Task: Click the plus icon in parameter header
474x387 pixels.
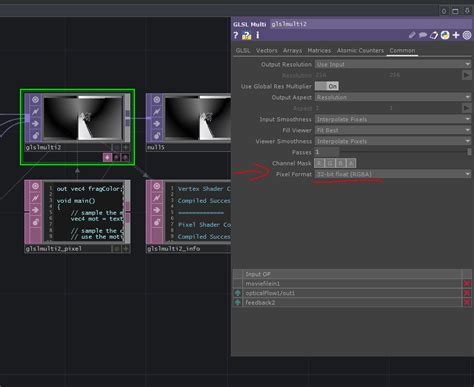Action: (x=456, y=35)
